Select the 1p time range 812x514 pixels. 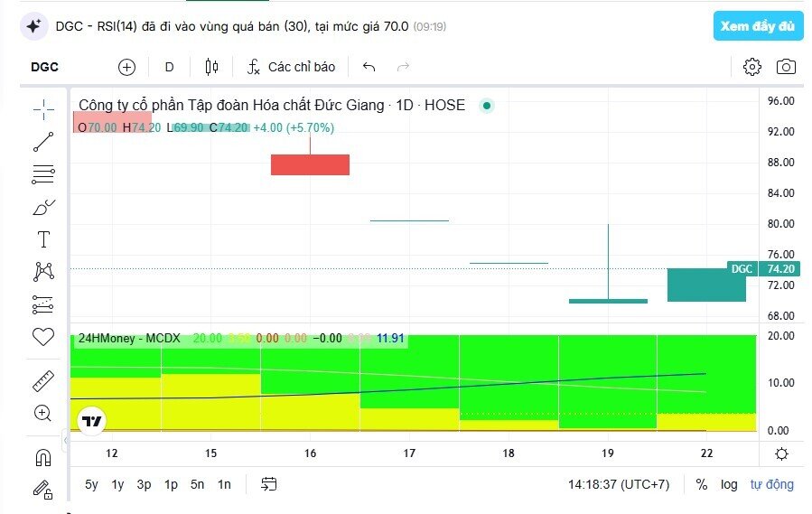(x=171, y=484)
